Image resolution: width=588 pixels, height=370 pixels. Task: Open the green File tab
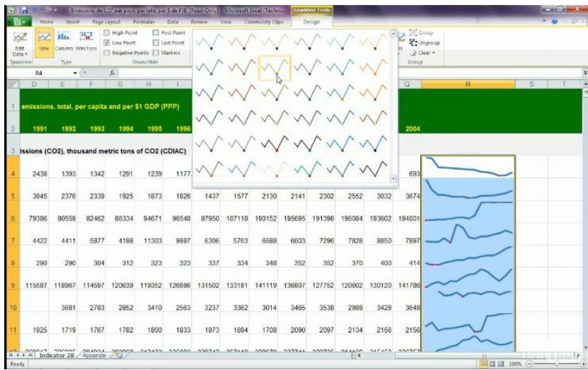(20, 22)
